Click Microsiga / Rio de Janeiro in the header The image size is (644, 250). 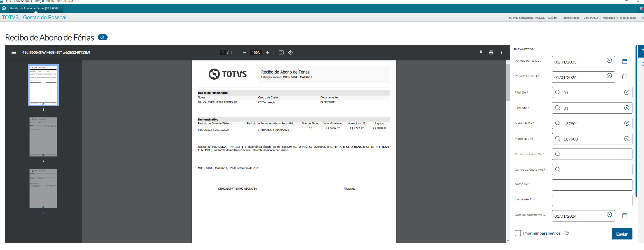pyautogui.click(x=619, y=18)
